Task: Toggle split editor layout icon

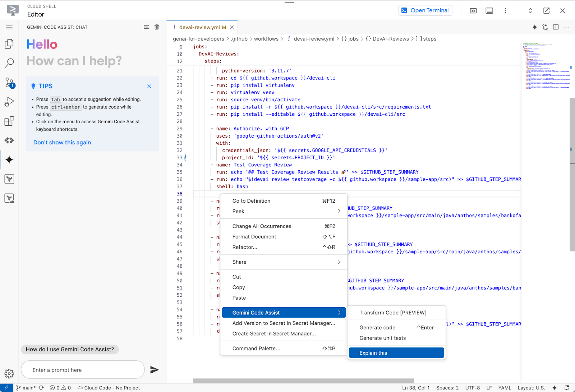Action: [x=556, y=27]
